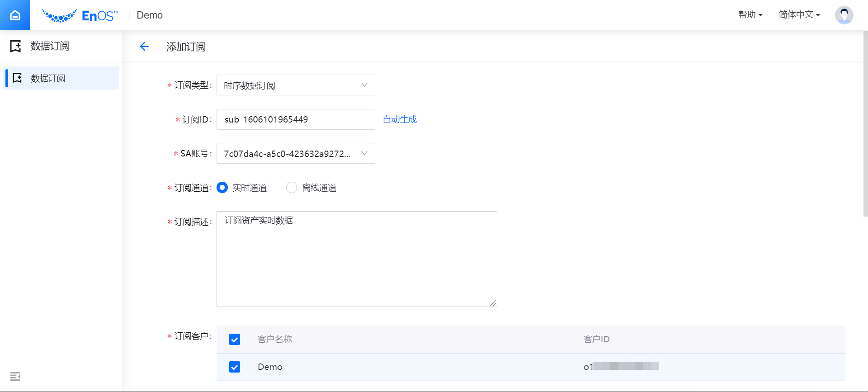The image size is (868, 392).
Task: Click the 客户名称 column header
Action: (275, 339)
